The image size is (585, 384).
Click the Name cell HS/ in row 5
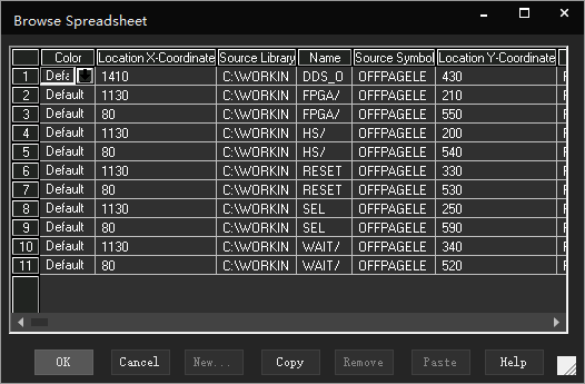coord(325,152)
